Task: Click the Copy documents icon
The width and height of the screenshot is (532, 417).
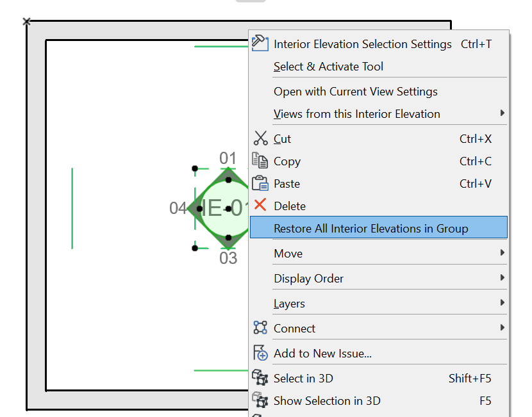Action: pyautogui.click(x=260, y=161)
